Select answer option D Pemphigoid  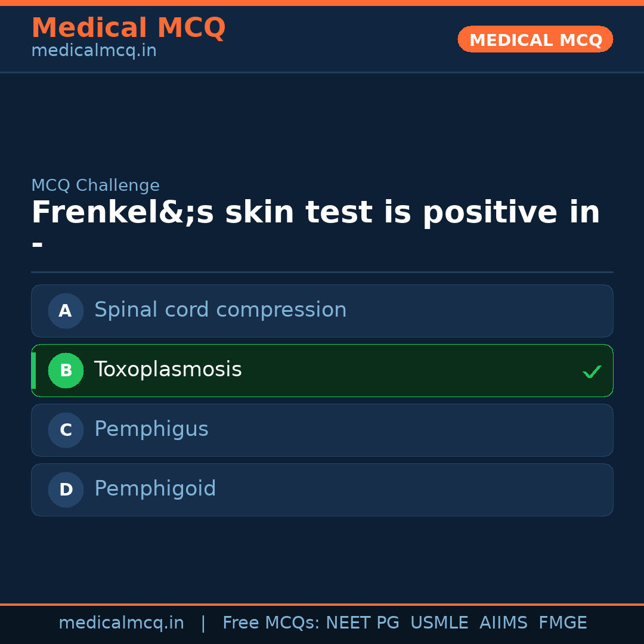click(x=322, y=490)
